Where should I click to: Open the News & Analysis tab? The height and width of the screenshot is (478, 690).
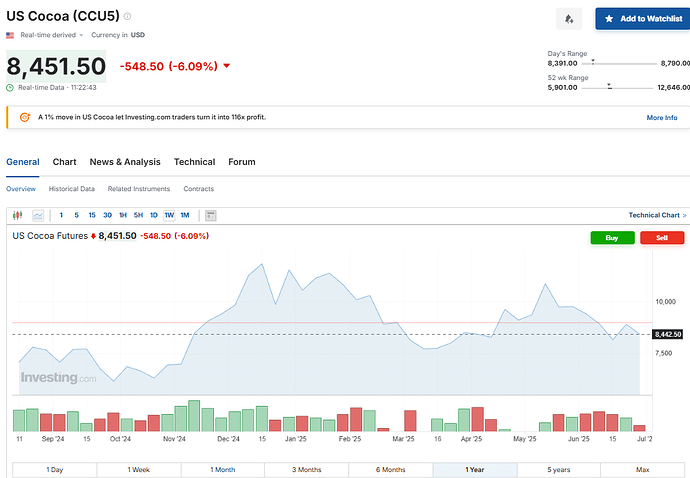125,162
